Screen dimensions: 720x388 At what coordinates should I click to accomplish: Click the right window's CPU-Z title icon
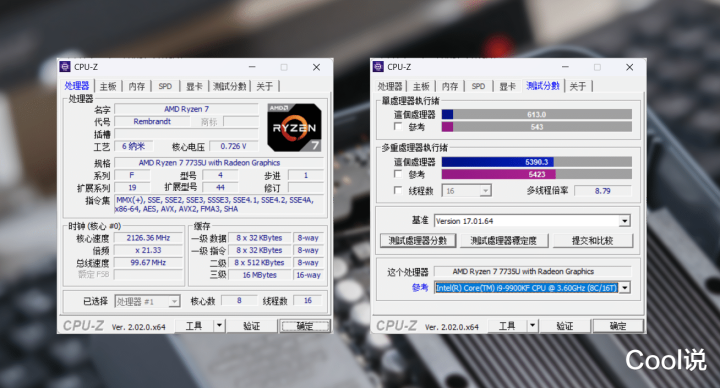click(378, 67)
